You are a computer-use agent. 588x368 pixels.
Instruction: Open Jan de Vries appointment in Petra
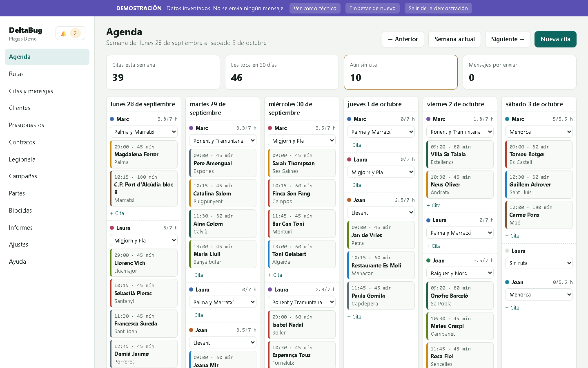[381, 235]
